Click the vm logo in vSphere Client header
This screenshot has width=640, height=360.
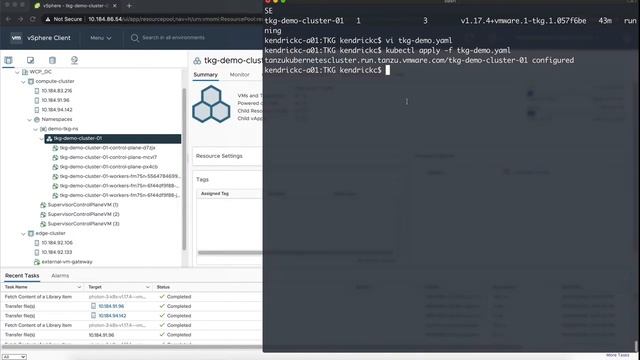click(16, 38)
